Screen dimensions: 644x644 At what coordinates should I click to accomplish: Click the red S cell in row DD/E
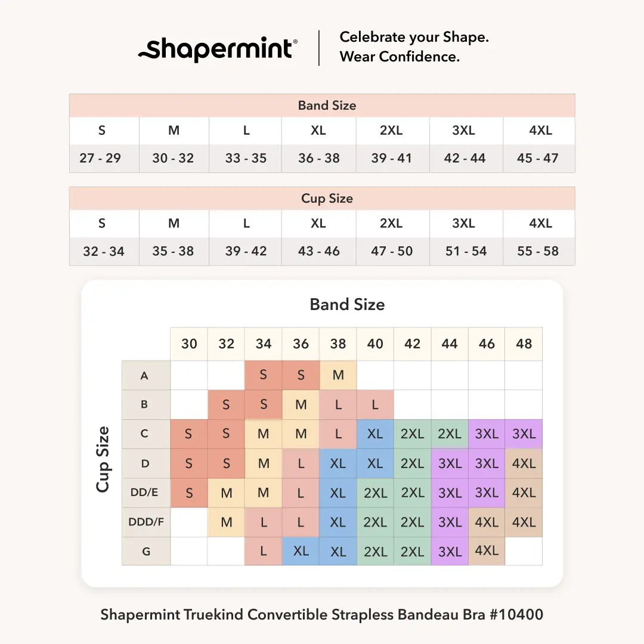point(189,493)
